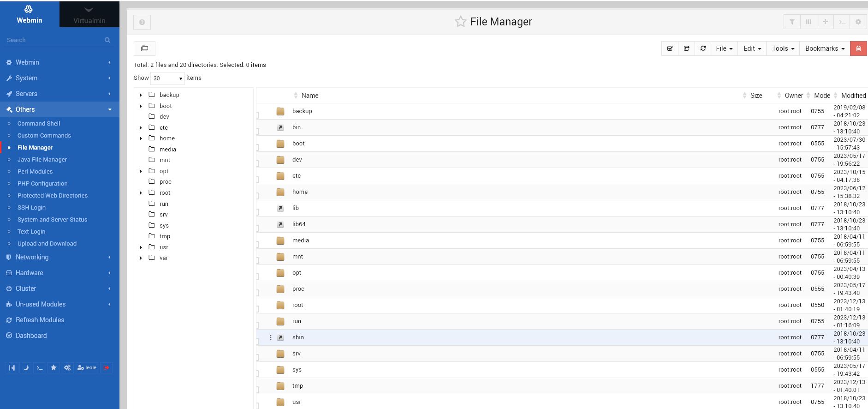Expand the var node in tree
Image resolution: width=868 pixels, height=409 pixels.
141,258
